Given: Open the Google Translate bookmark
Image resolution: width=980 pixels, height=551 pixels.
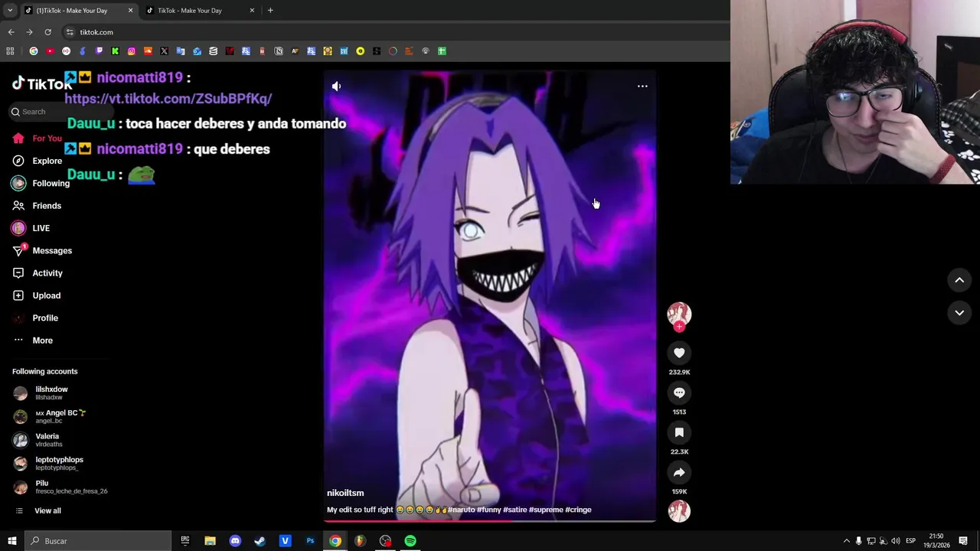Looking at the screenshot, I should pyautogui.click(x=181, y=51).
